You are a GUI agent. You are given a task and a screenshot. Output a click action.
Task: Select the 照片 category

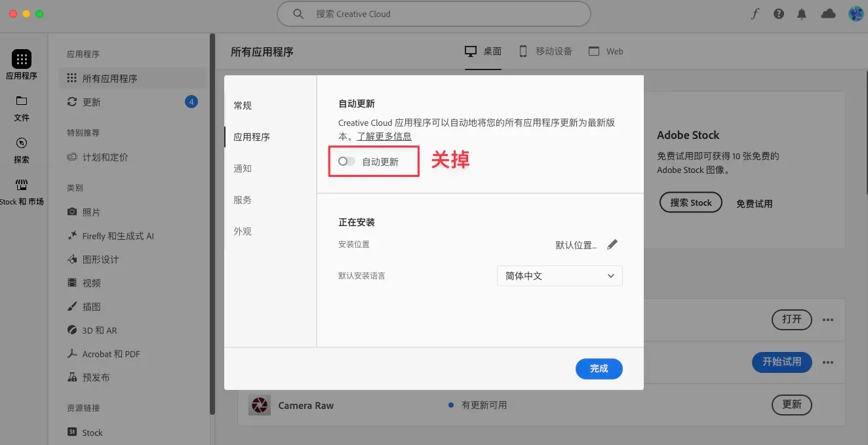(133, 212)
